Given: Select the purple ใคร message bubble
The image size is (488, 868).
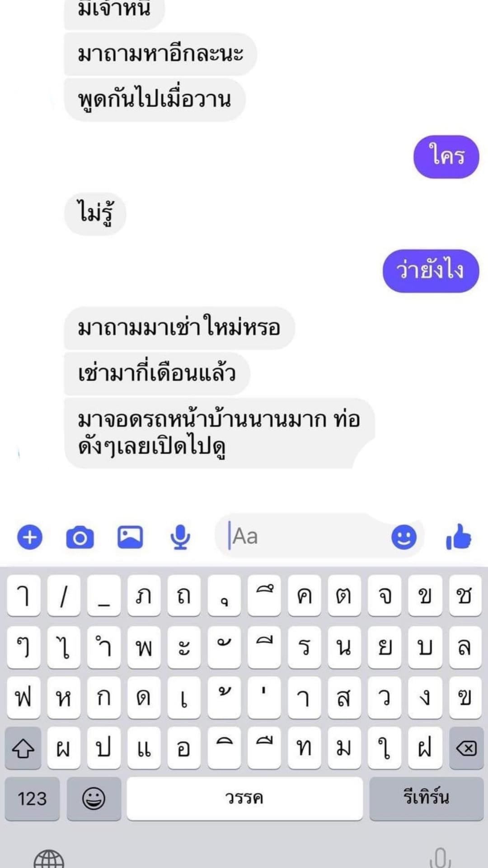Looking at the screenshot, I should click(x=446, y=156).
